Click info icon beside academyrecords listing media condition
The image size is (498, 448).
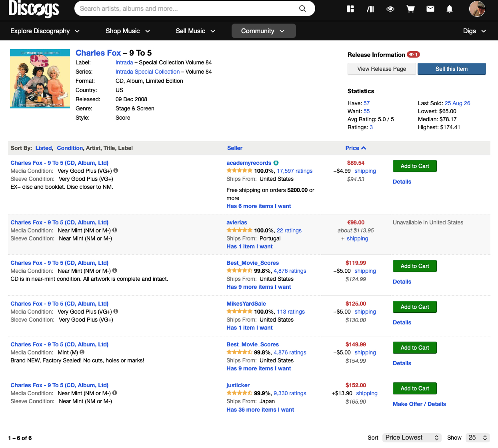116,170
